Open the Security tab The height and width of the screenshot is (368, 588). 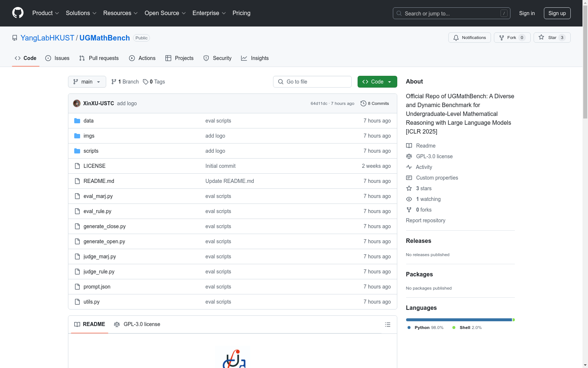[x=218, y=58]
